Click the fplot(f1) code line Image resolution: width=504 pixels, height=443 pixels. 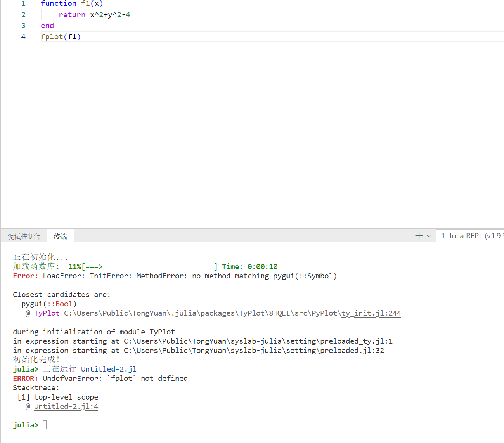click(61, 37)
